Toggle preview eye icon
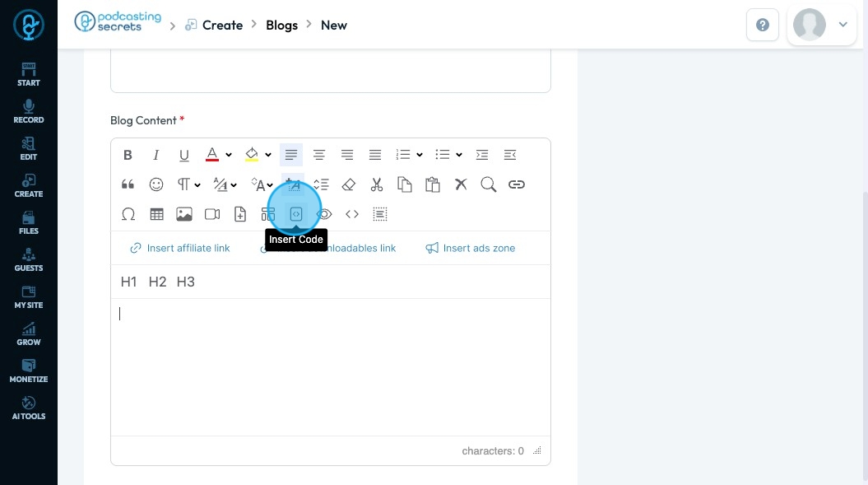The width and height of the screenshot is (868, 485). 324,215
